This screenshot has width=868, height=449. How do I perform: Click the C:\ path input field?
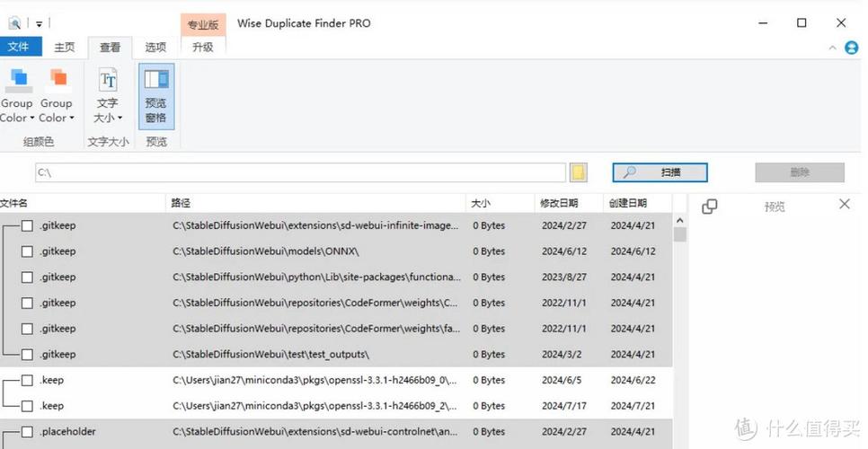coord(301,172)
